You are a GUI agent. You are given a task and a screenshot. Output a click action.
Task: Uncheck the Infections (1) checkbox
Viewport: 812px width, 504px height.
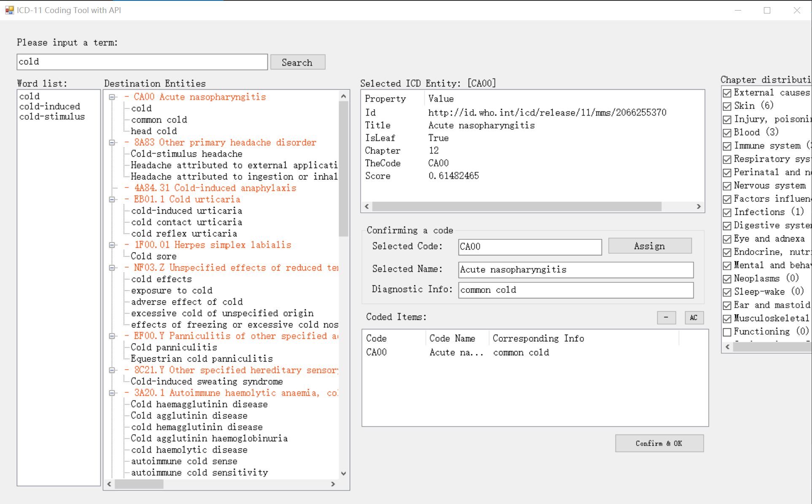[727, 212]
